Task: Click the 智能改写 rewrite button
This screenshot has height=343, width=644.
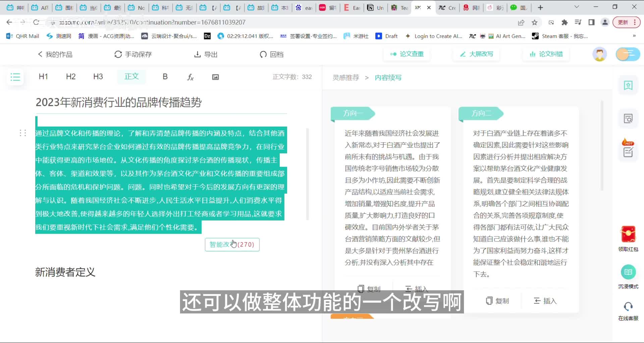Action: 232,245
